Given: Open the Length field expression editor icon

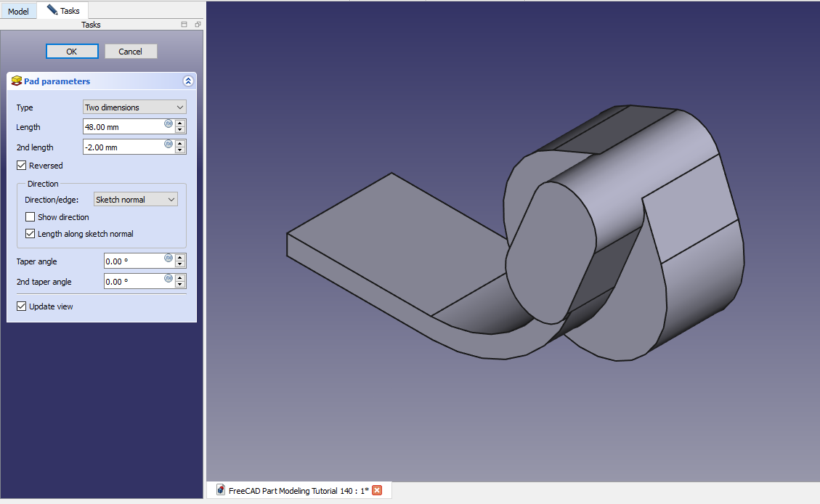Looking at the screenshot, I should (x=169, y=123).
